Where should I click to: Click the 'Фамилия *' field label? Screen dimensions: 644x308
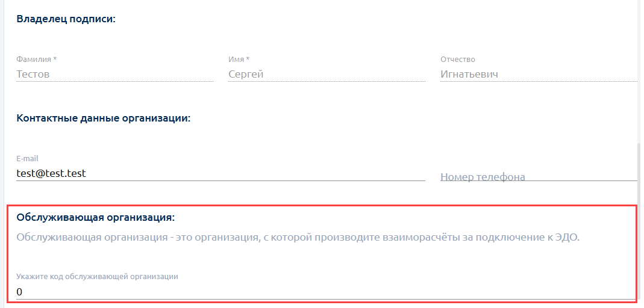pos(36,60)
